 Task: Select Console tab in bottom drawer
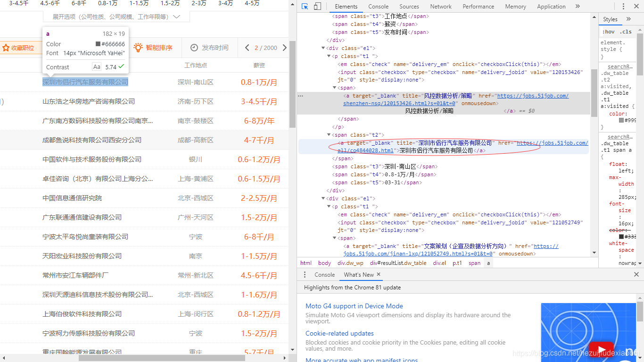[x=325, y=275]
